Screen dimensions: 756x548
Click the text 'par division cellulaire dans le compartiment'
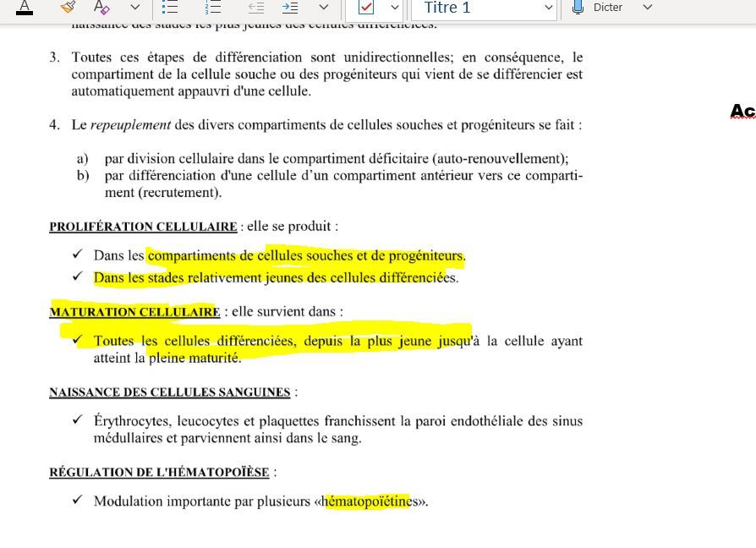(x=234, y=159)
